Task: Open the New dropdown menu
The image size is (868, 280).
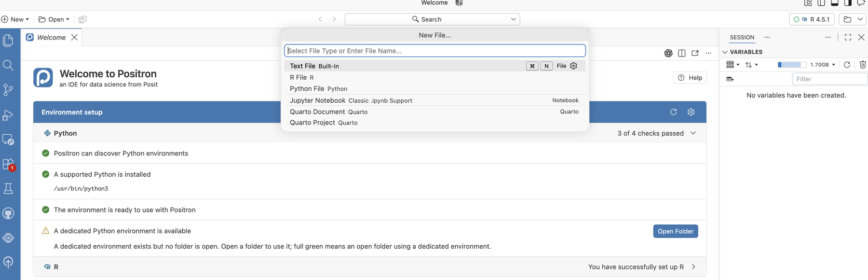Action: tap(15, 19)
